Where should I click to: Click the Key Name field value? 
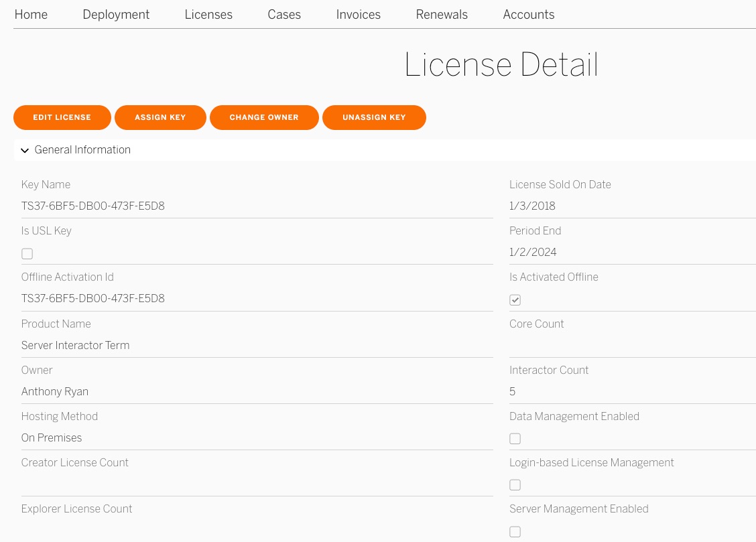tap(93, 206)
